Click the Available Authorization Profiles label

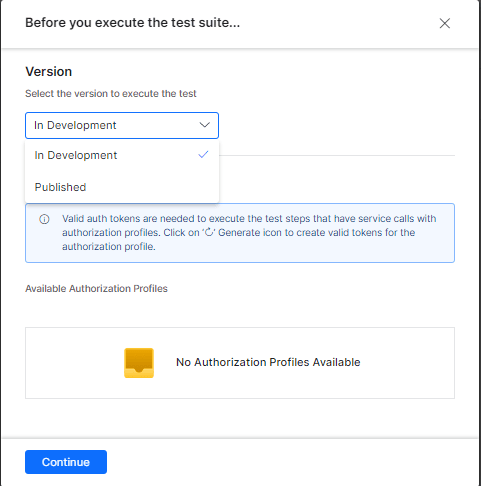click(x=96, y=288)
